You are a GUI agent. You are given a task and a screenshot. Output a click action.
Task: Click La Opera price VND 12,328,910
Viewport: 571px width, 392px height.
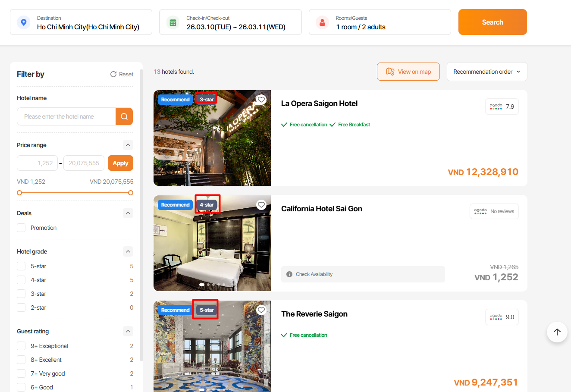[x=483, y=172]
